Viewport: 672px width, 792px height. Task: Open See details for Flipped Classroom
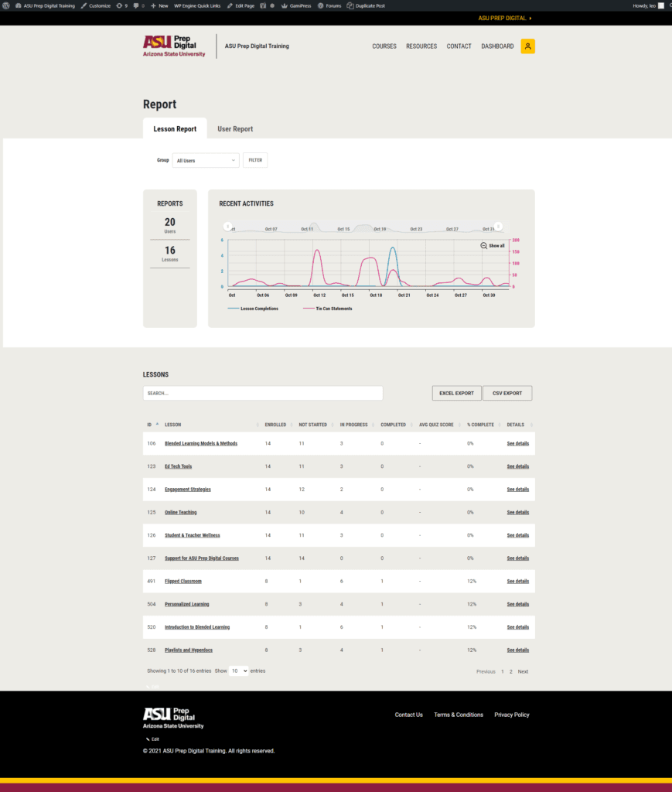point(517,581)
